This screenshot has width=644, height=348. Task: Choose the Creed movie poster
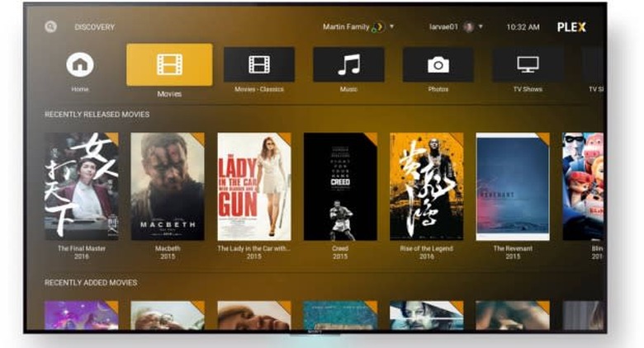(340, 186)
